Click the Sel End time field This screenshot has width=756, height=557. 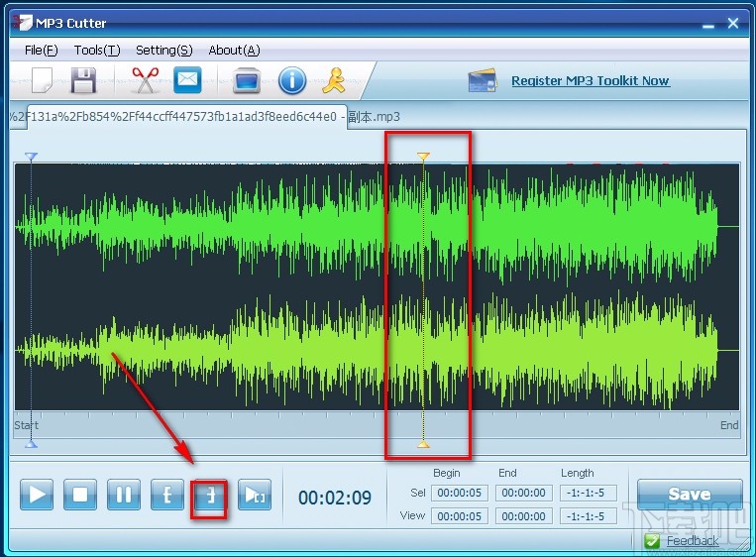523,493
